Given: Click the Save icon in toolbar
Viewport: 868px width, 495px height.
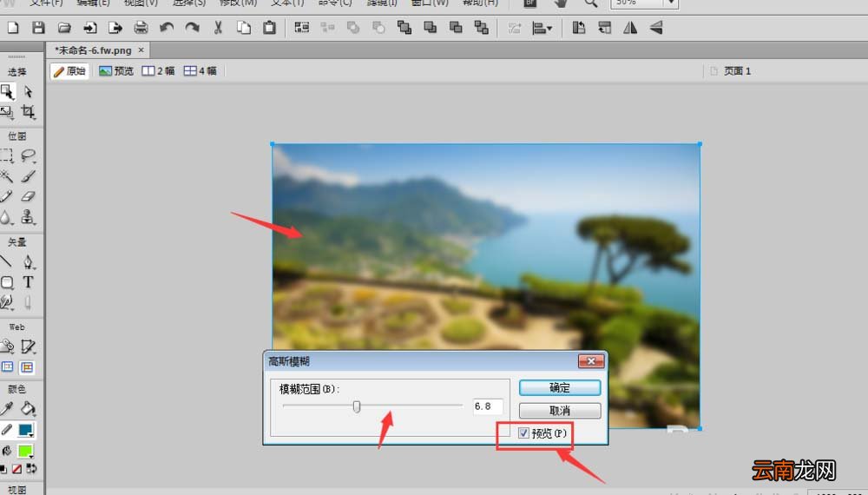Looking at the screenshot, I should click(38, 28).
